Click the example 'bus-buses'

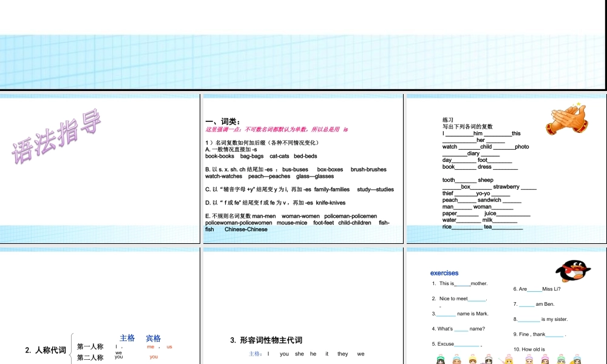coord(295,169)
